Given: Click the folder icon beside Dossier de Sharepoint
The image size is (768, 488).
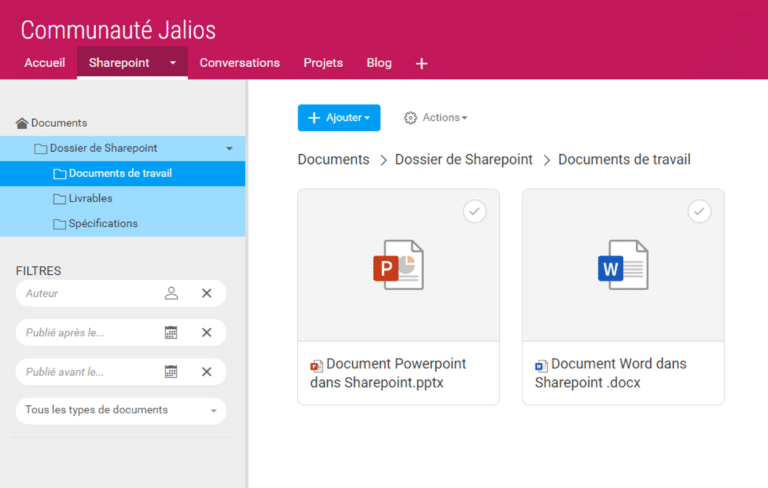Looking at the screenshot, I should [x=40, y=148].
